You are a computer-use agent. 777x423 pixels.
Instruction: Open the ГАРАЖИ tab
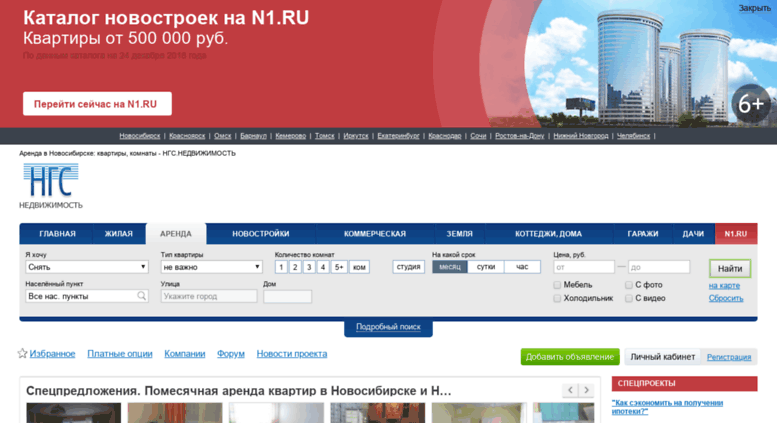coord(643,234)
